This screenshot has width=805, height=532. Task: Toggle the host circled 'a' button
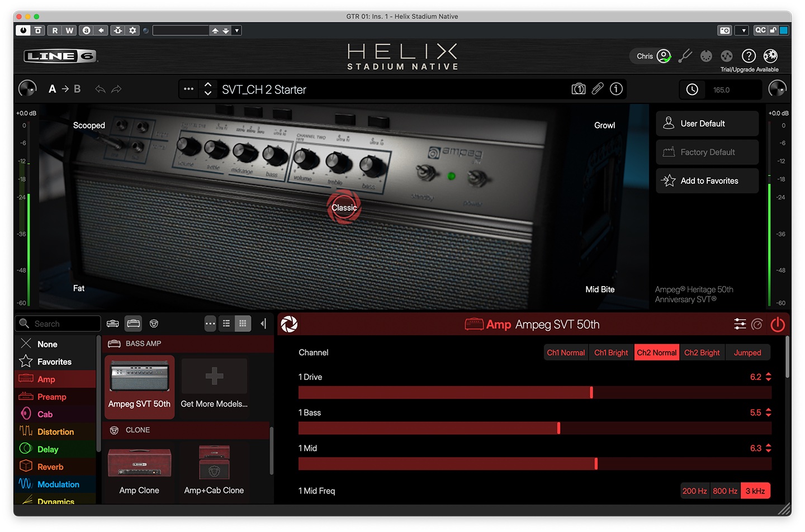[86, 30]
